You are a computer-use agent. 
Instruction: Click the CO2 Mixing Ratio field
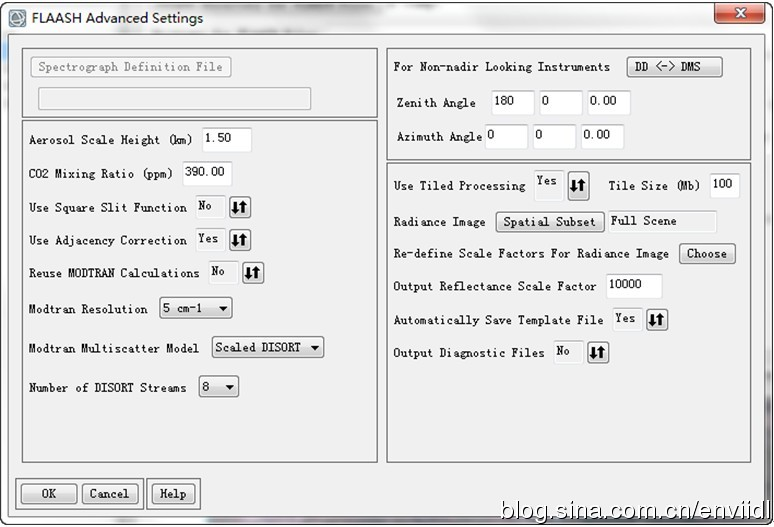pos(207,173)
